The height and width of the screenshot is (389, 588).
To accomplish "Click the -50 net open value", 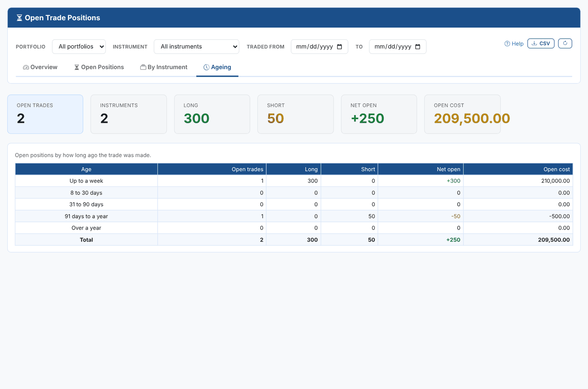I will pyautogui.click(x=456, y=216).
